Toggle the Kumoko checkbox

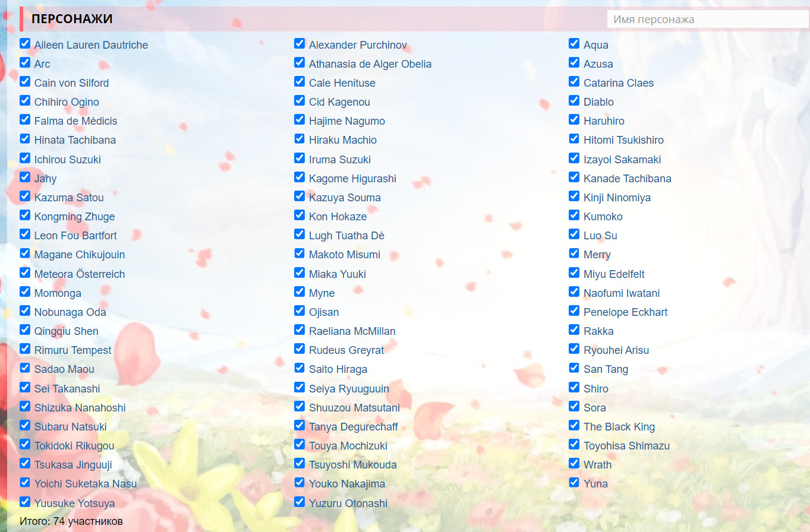pos(574,215)
